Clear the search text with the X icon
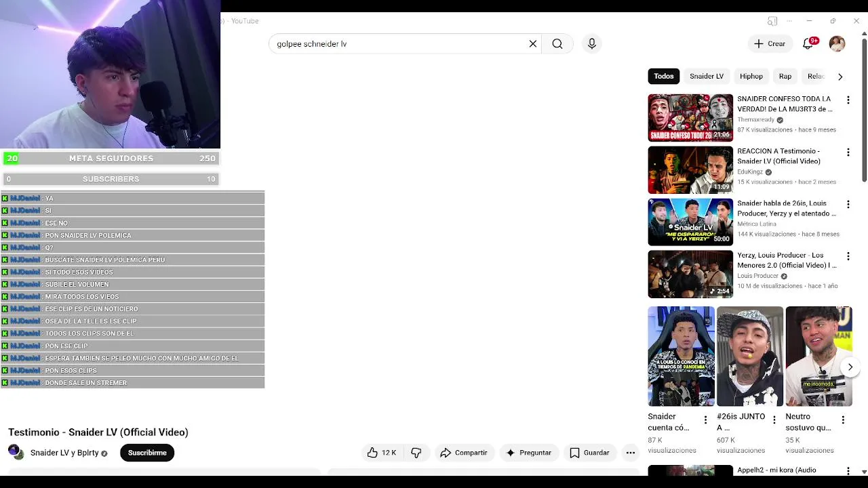The image size is (868, 488). coord(533,44)
